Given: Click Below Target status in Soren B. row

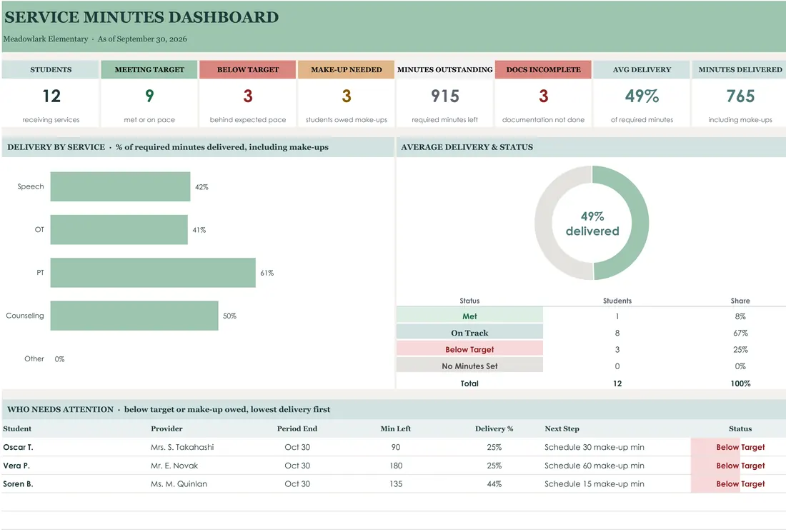Looking at the screenshot, I should pyautogui.click(x=740, y=484).
